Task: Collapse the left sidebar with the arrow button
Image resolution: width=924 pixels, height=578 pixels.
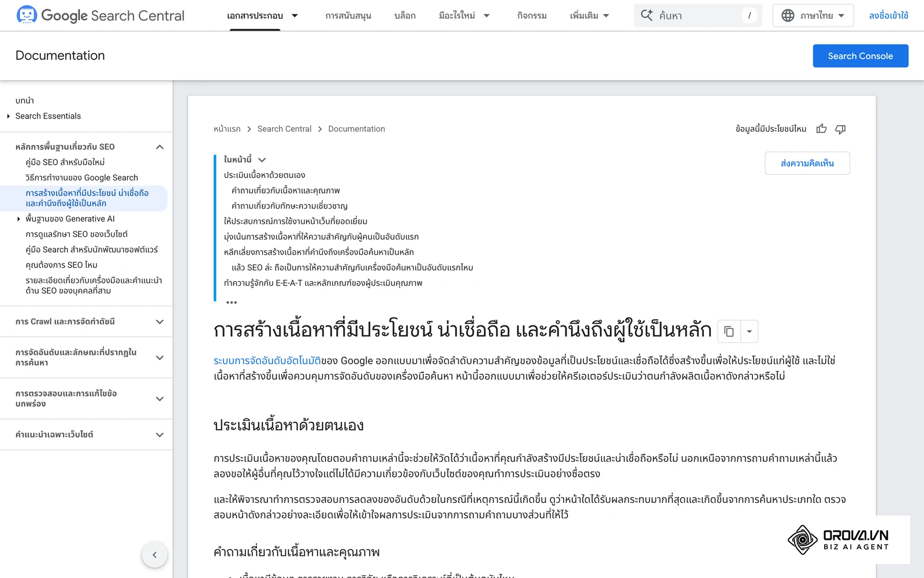Action: (154, 555)
